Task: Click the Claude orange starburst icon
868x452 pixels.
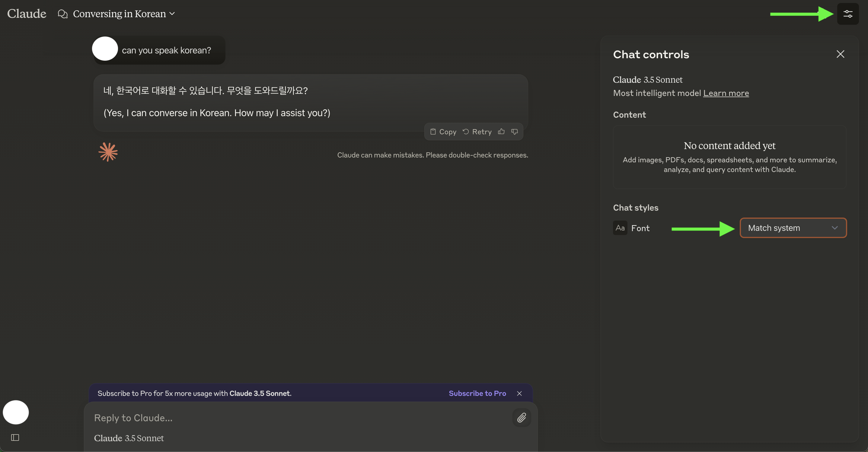Action: (108, 152)
